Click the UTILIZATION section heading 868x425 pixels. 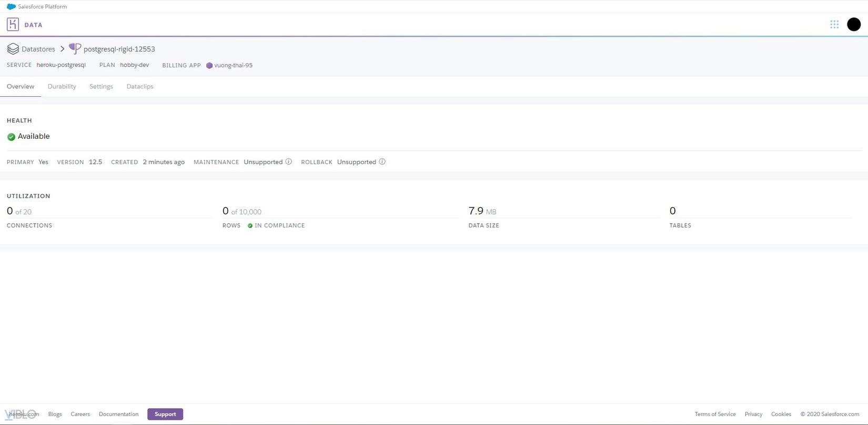(x=28, y=196)
